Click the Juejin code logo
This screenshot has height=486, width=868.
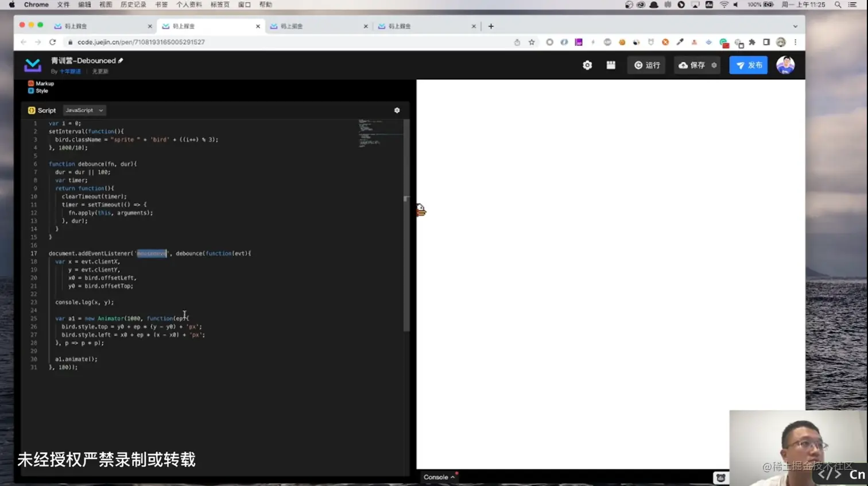click(33, 65)
